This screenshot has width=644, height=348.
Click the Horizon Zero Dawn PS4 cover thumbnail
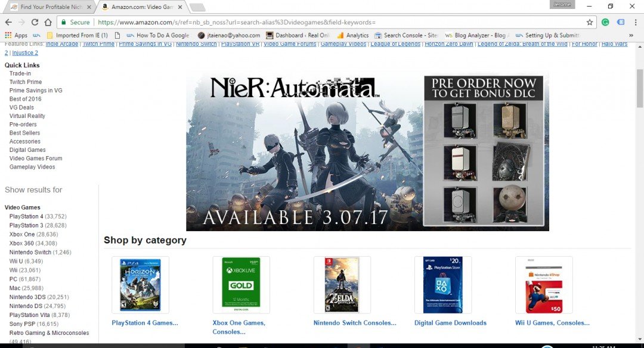pos(140,285)
